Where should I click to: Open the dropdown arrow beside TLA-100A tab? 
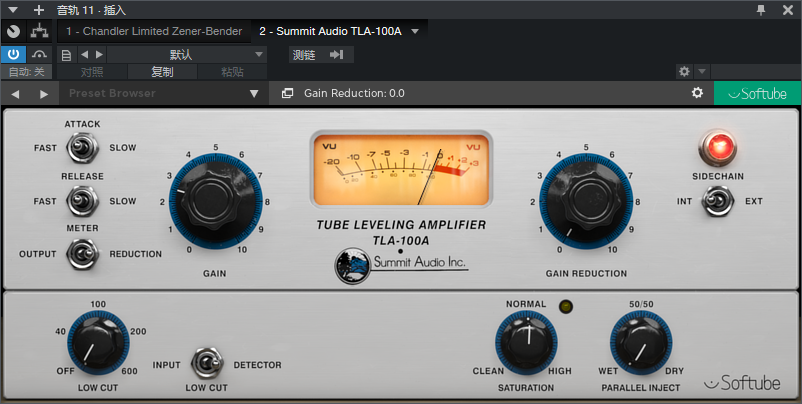click(x=415, y=32)
